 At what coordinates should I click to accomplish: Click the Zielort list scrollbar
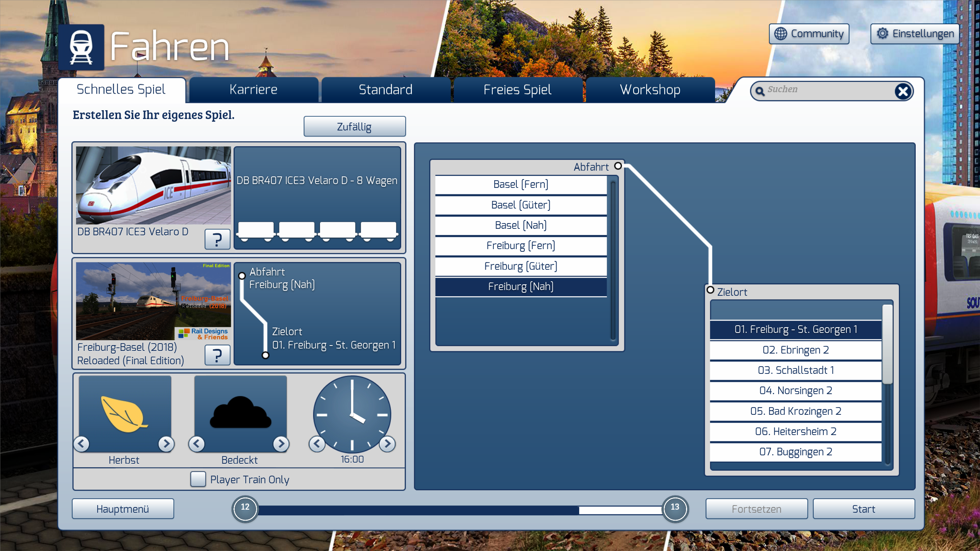point(887,344)
